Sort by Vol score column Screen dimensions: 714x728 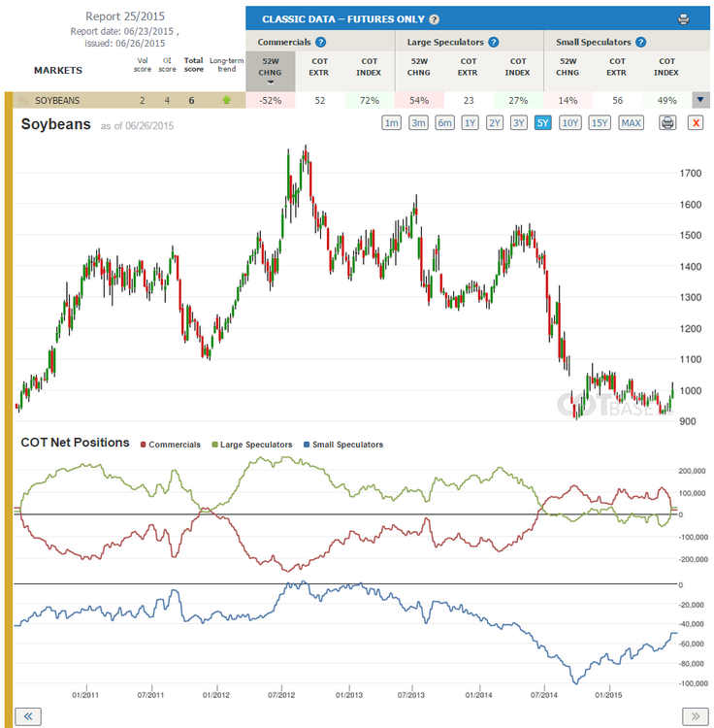[143, 65]
